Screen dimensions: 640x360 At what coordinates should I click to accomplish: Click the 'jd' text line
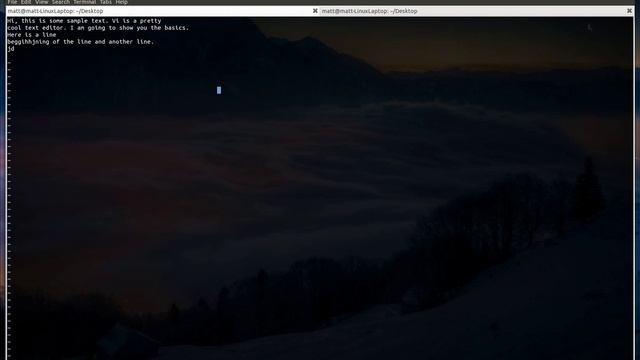[11, 49]
